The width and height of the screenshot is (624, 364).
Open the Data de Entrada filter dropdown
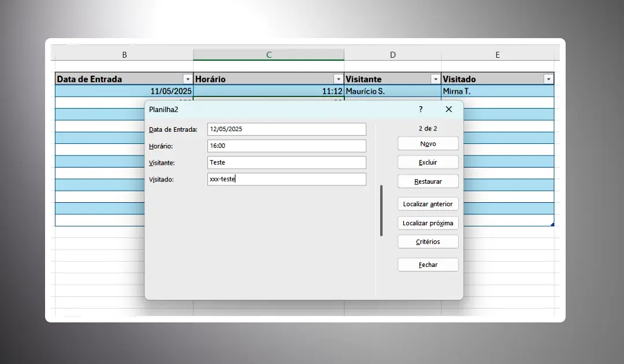click(187, 79)
